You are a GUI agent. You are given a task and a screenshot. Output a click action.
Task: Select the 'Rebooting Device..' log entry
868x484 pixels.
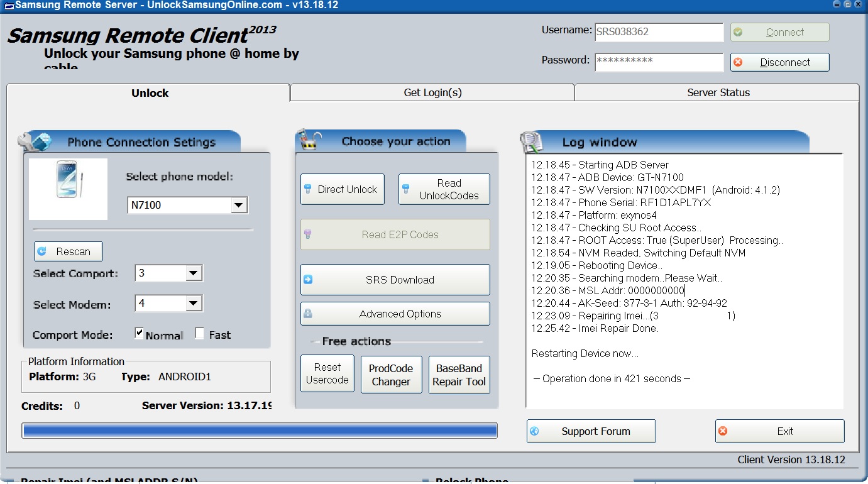(x=596, y=265)
